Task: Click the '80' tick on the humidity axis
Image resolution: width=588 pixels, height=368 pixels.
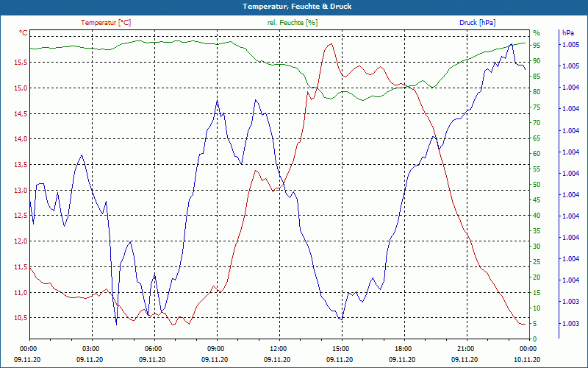Action: 537,91
